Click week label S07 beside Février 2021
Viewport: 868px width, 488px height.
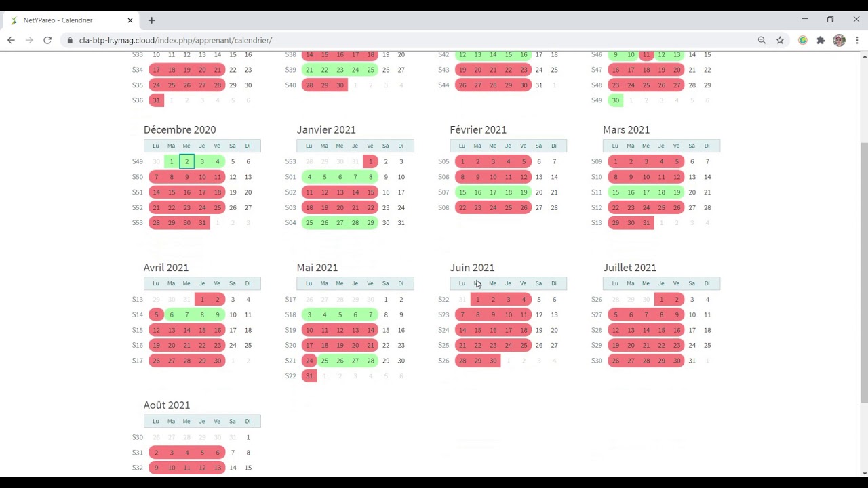point(443,192)
